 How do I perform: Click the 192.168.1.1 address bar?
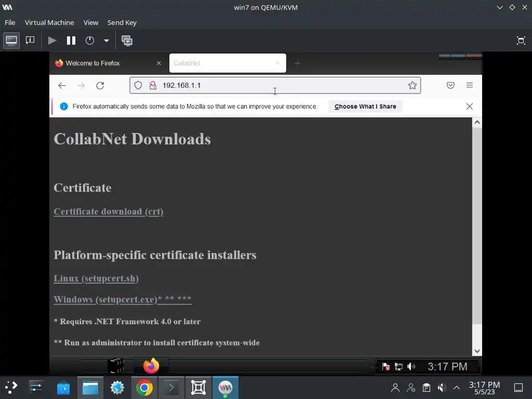coord(275,85)
